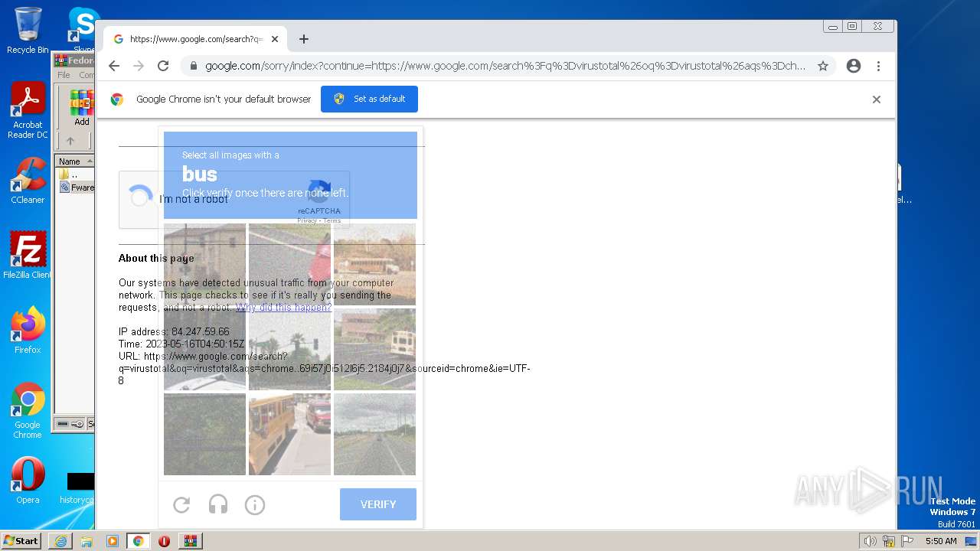Open the Start menu
Image resolution: width=980 pixels, height=551 pixels.
(x=21, y=541)
